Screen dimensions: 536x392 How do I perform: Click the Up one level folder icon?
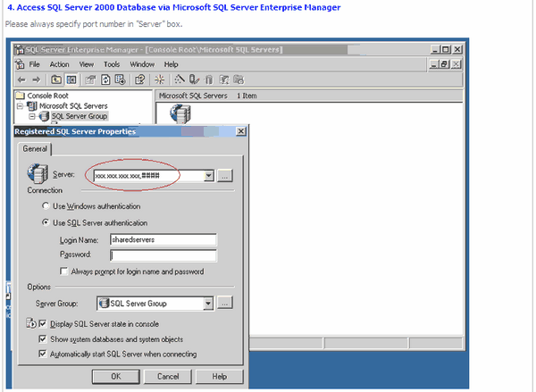[56, 79]
